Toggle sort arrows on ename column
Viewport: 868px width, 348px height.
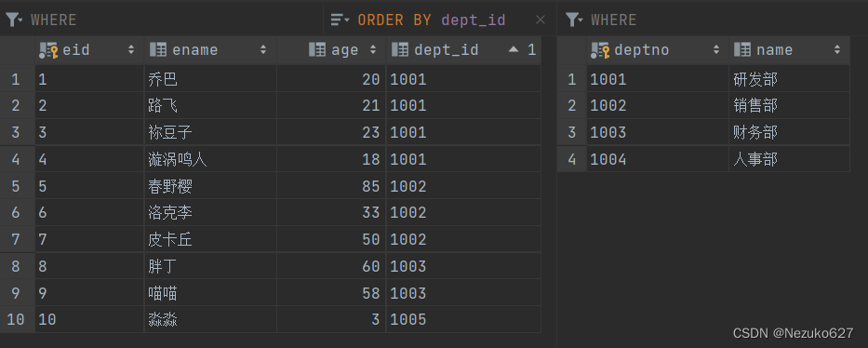pyautogui.click(x=263, y=50)
